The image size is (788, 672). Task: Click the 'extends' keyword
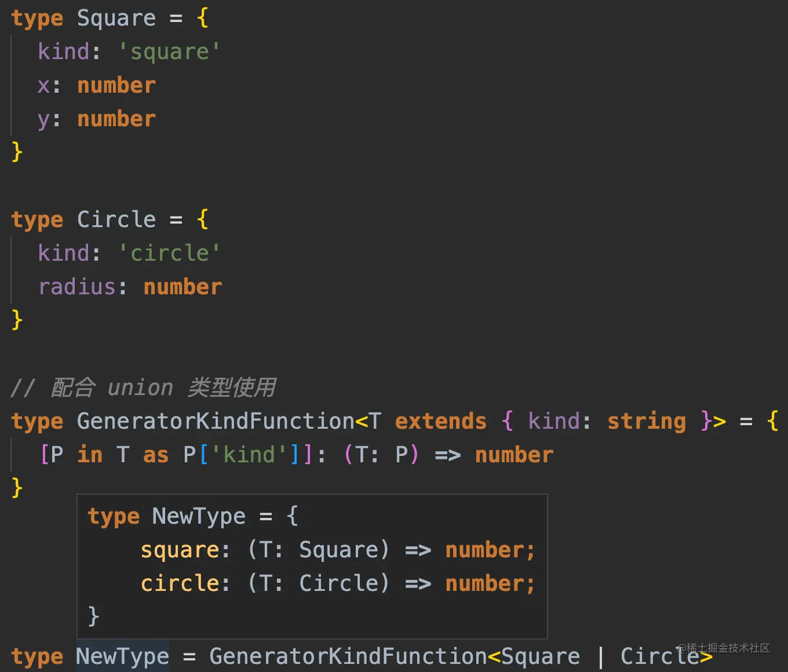pos(441,421)
